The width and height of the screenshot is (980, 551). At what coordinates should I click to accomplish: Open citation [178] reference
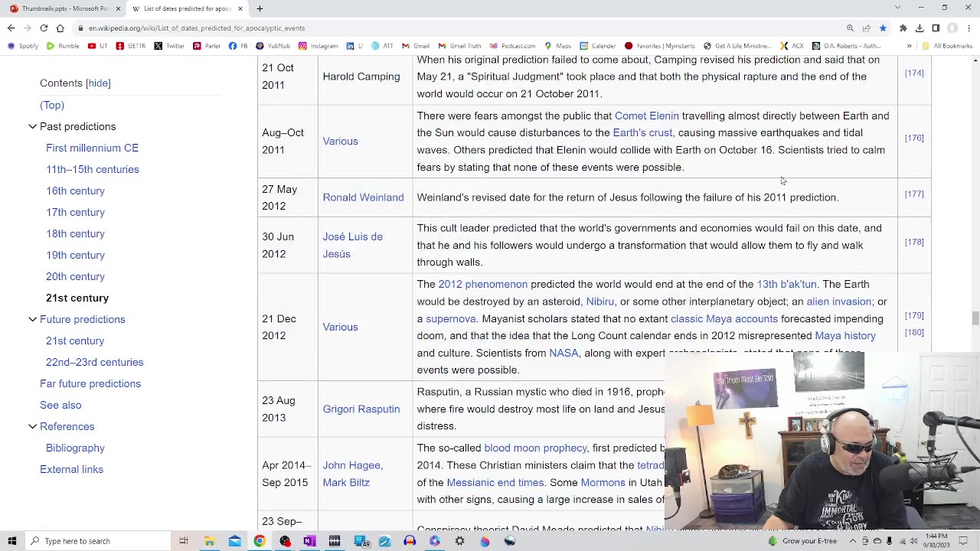coord(914,242)
